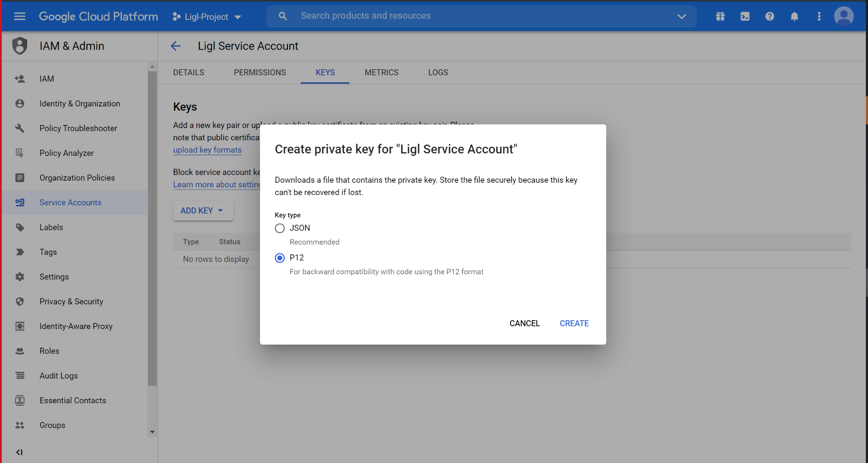Go back with the left arrow
The image size is (868, 463).
pos(175,46)
